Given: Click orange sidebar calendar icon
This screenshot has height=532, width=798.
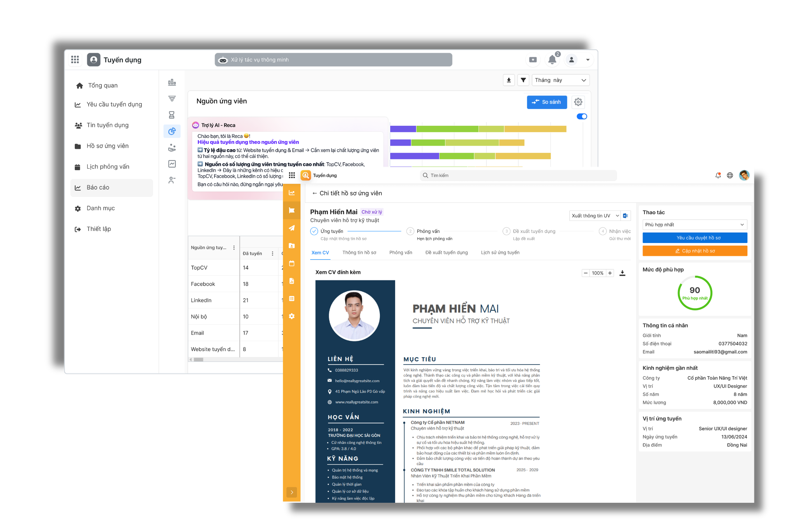Looking at the screenshot, I should [291, 263].
